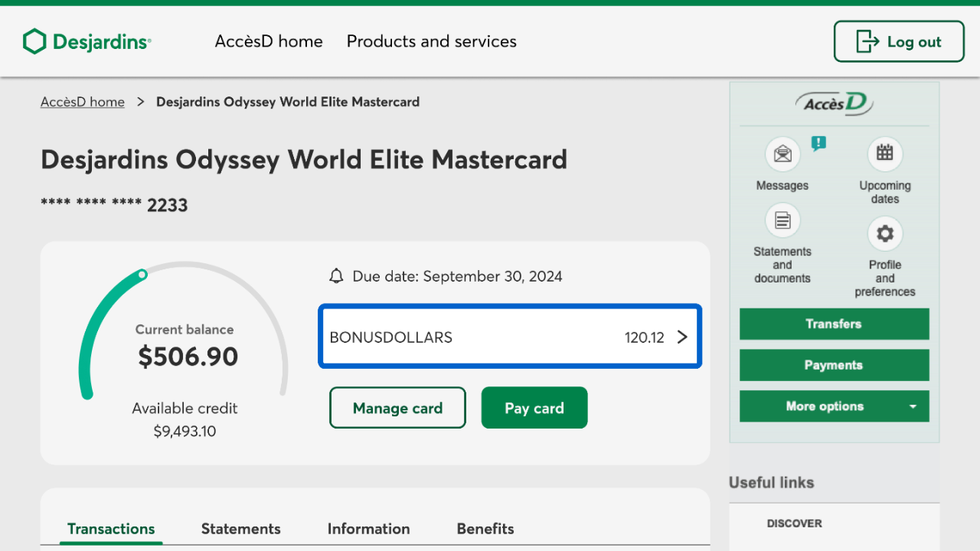Click the Log out arrow icon
Viewport: 980px width, 551px height.
[x=867, y=41]
